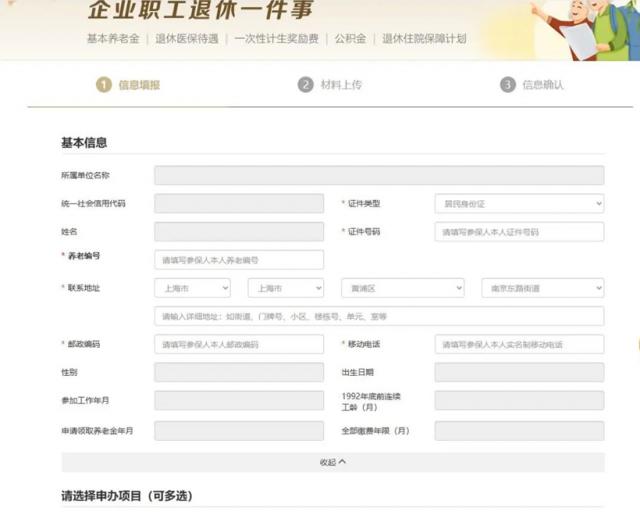Open the district dropdown showing 黄浦区
The image size is (640, 519).
click(x=401, y=288)
